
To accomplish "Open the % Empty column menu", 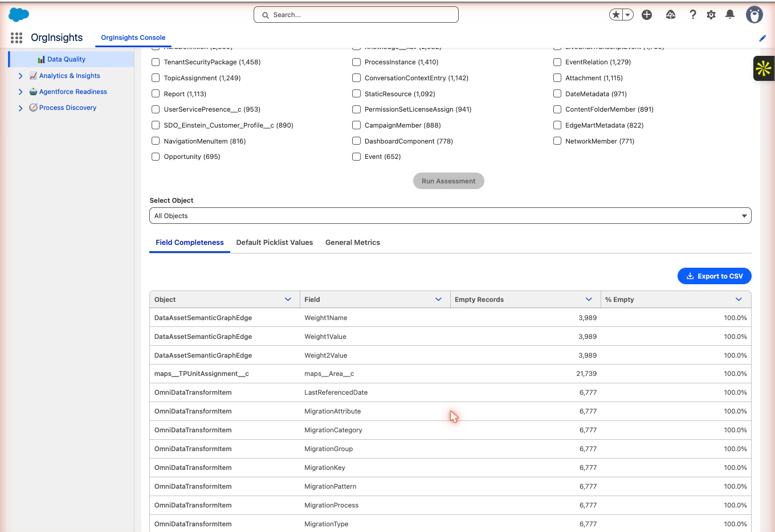I will [x=739, y=300].
